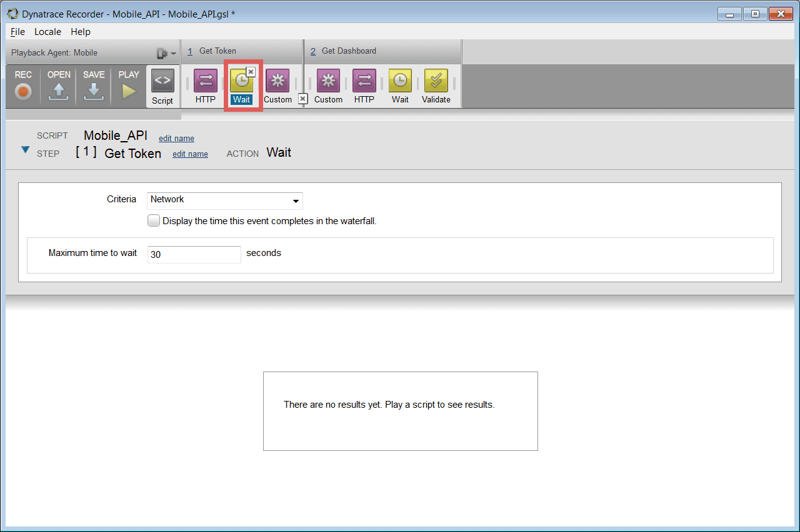Switch to the Script view icon
Viewport: 800px width, 532px height.
click(x=162, y=87)
